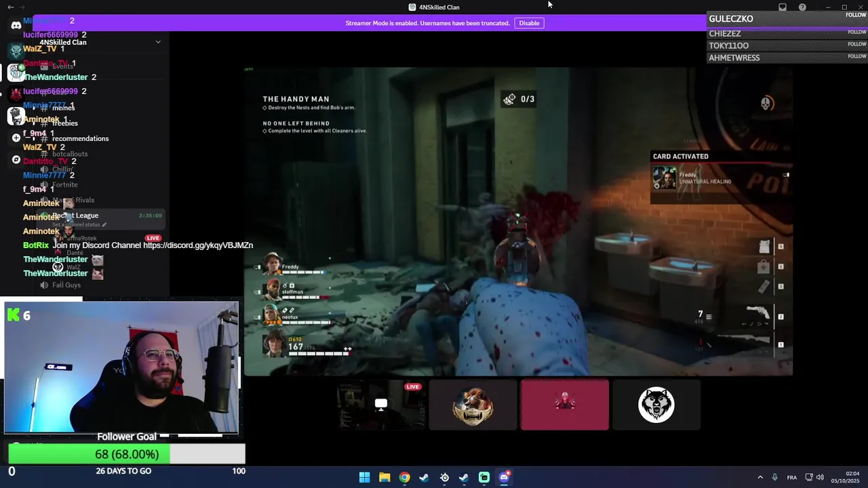Click the Follower Goal progress bar
Image resolution: width=868 pixels, height=488 pixels.
127,454
